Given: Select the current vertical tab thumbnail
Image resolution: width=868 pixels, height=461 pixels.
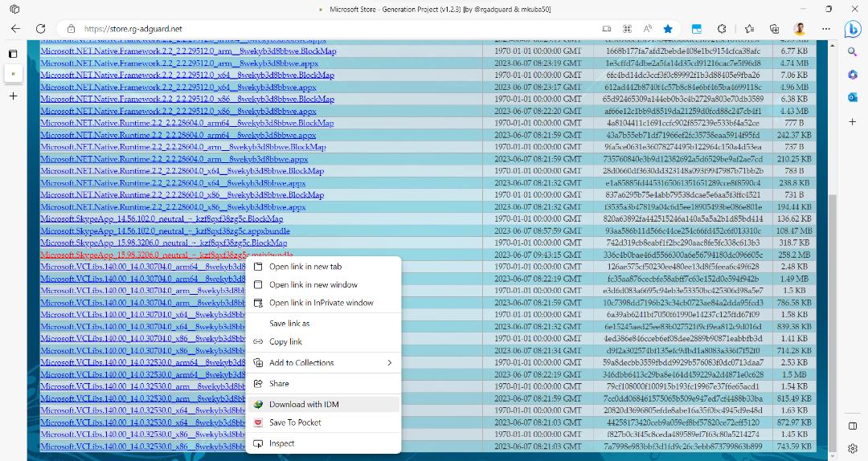Looking at the screenshot, I should (x=14, y=74).
